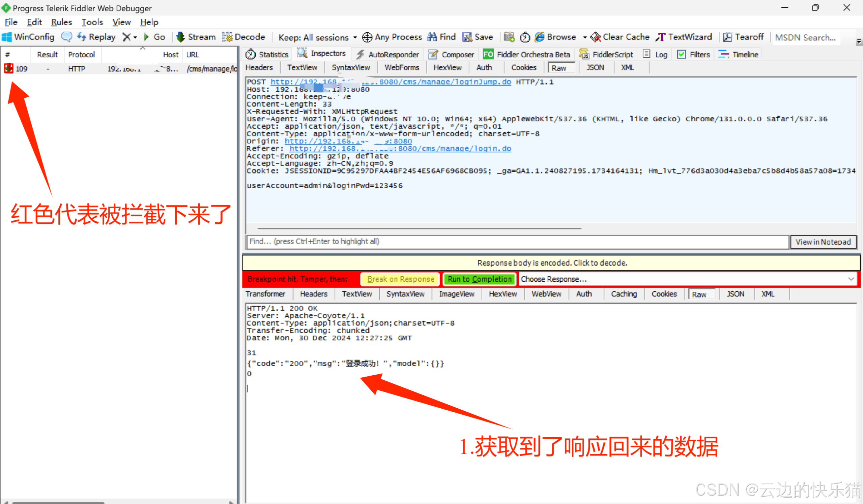
Task: Open the Rules menu
Action: point(61,22)
